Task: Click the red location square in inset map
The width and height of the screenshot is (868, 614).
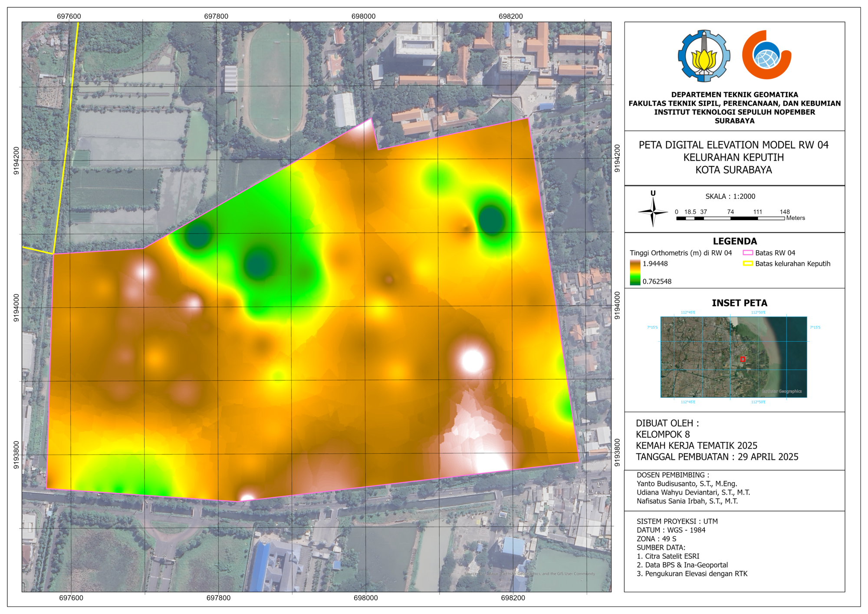Action: click(743, 359)
